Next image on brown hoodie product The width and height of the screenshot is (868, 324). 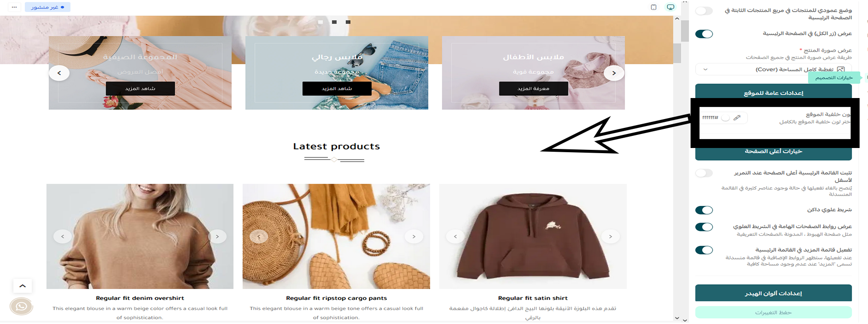(x=610, y=237)
